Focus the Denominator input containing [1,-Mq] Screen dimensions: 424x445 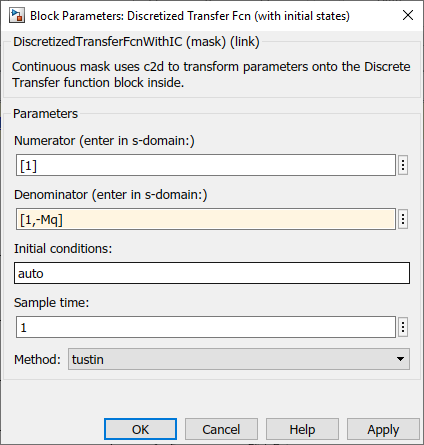pyautogui.click(x=206, y=219)
